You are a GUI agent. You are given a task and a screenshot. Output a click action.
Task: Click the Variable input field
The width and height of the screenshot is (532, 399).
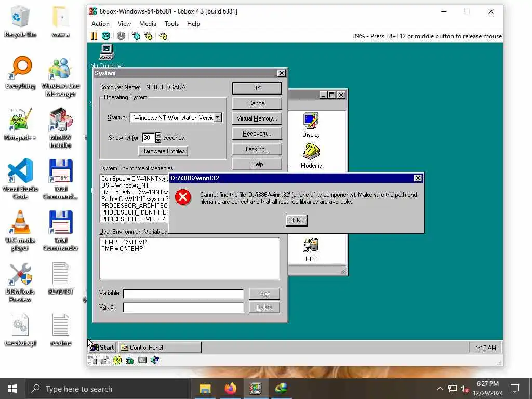click(183, 294)
